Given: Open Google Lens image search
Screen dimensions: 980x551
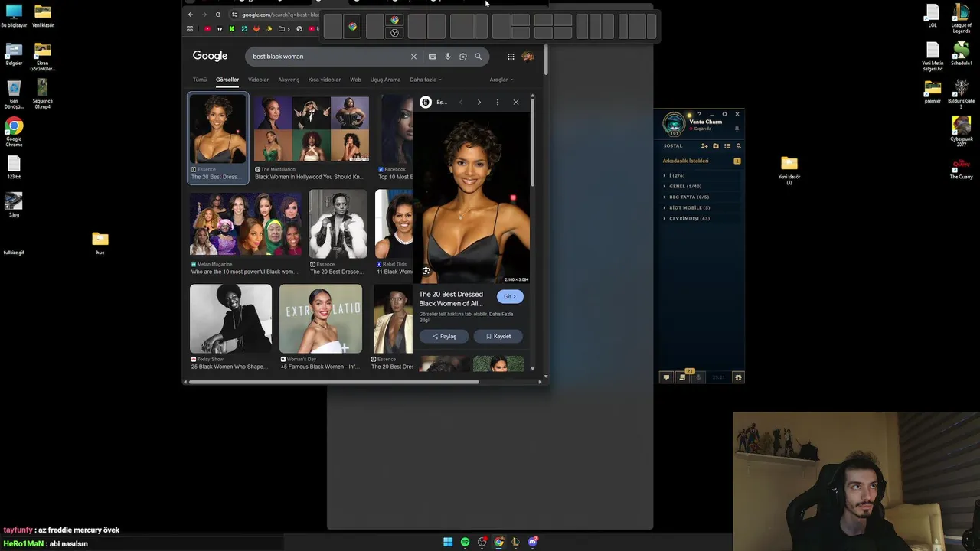Looking at the screenshot, I should click(462, 56).
